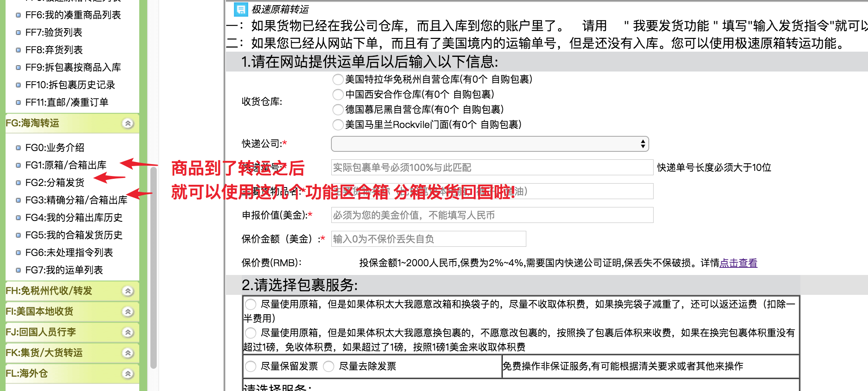Expand FI:美国本地收货 section chevron
This screenshot has width=868, height=391.
(128, 312)
